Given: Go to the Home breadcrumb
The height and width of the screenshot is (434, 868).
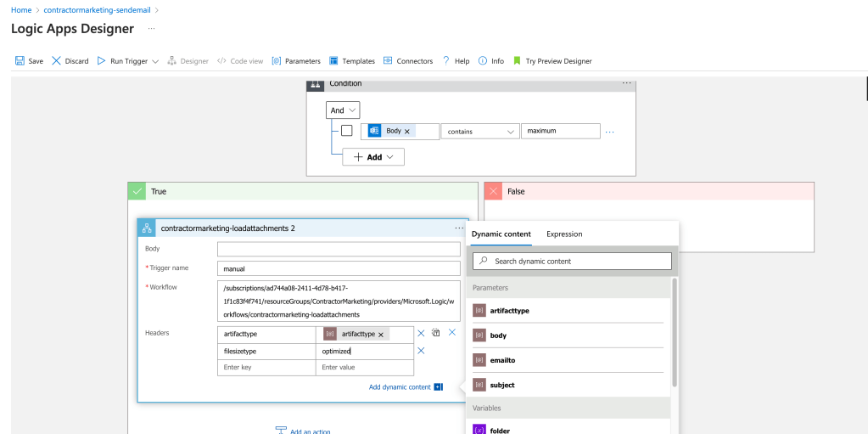Looking at the screenshot, I should pos(21,10).
